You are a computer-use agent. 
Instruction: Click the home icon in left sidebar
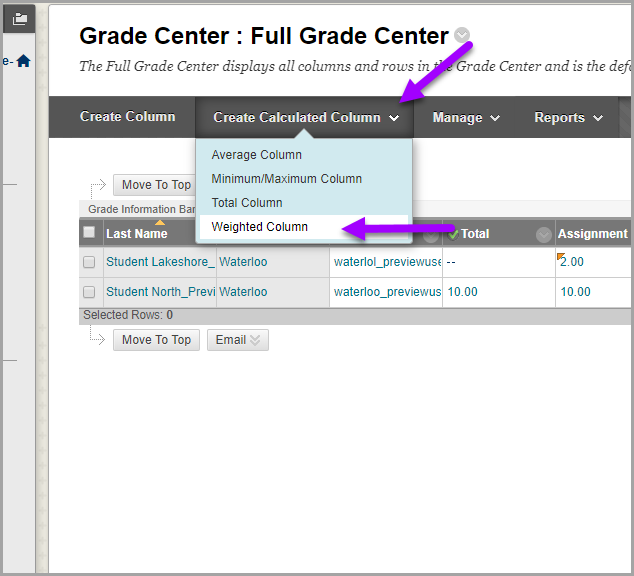point(23,61)
